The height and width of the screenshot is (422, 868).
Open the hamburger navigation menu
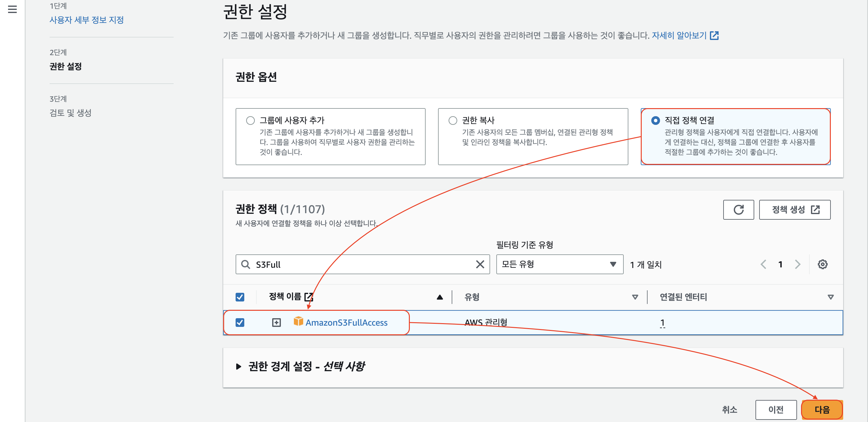(12, 9)
